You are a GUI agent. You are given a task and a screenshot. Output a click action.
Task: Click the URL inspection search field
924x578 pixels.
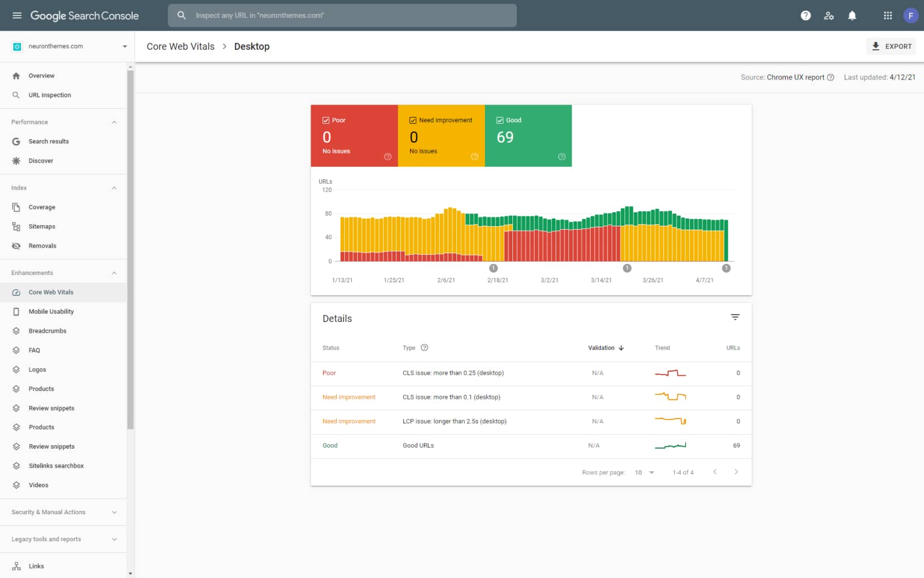pyautogui.click(x=342, y=15)
